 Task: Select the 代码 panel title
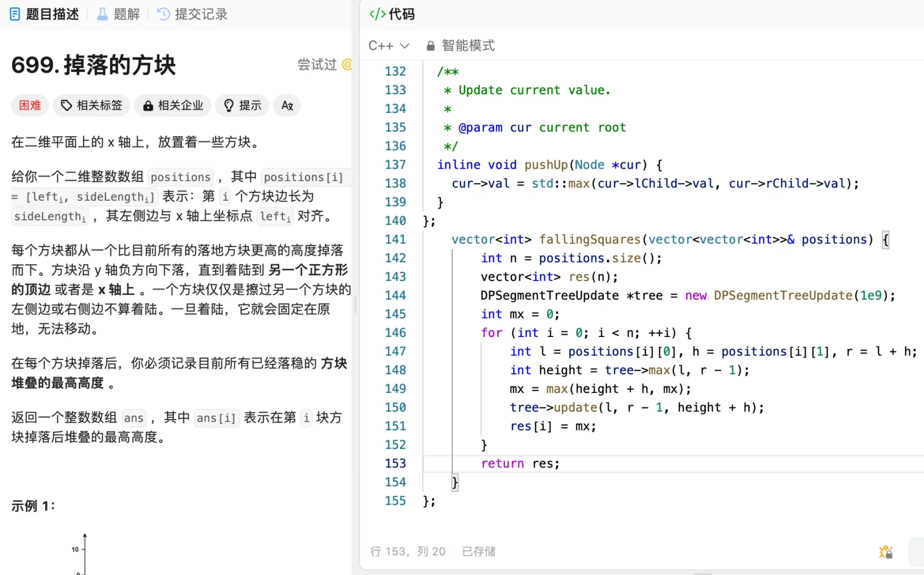(x=402, y=14)
